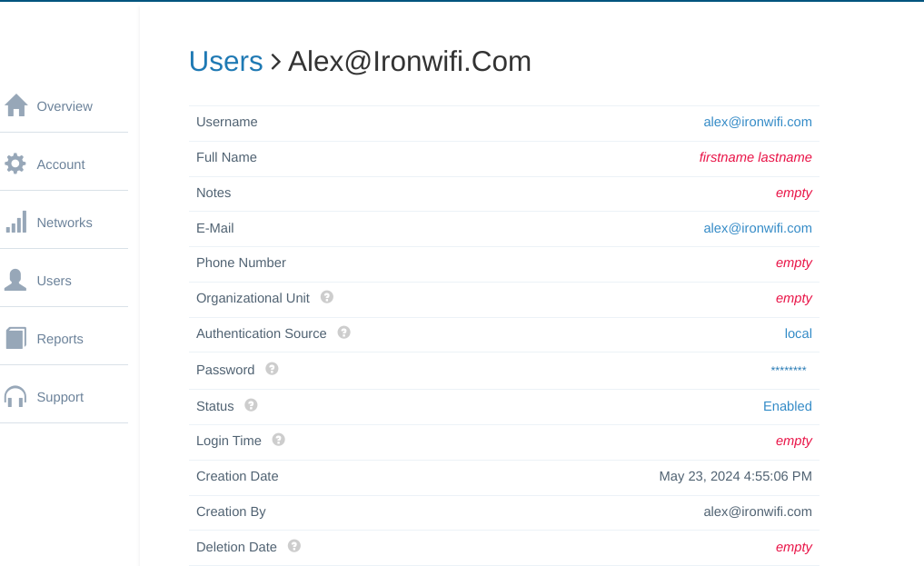The width and height of the screenshot is (924, 566).
Task: Open the Reports sidebar menu item
Action: (60, 339)
